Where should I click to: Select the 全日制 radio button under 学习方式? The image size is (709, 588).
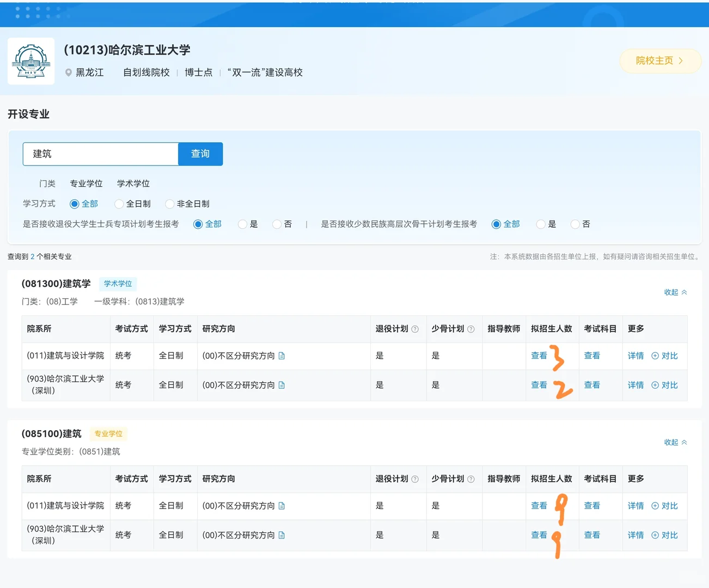pyautogui.click(x=119, y=204)
